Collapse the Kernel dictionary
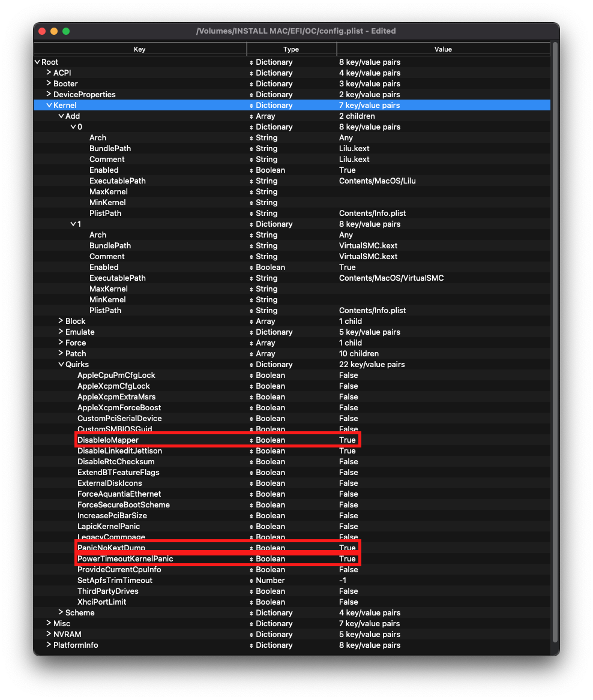593x700 pixels. click(49, 105)
